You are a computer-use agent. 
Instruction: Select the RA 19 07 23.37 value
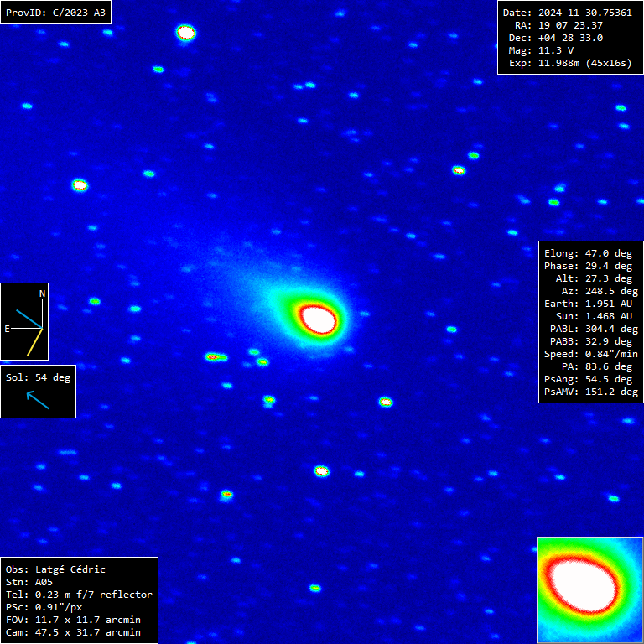[558, 25]
